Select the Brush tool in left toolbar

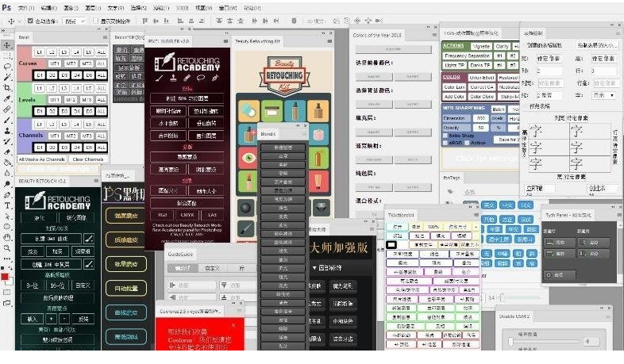pos(7,120)
